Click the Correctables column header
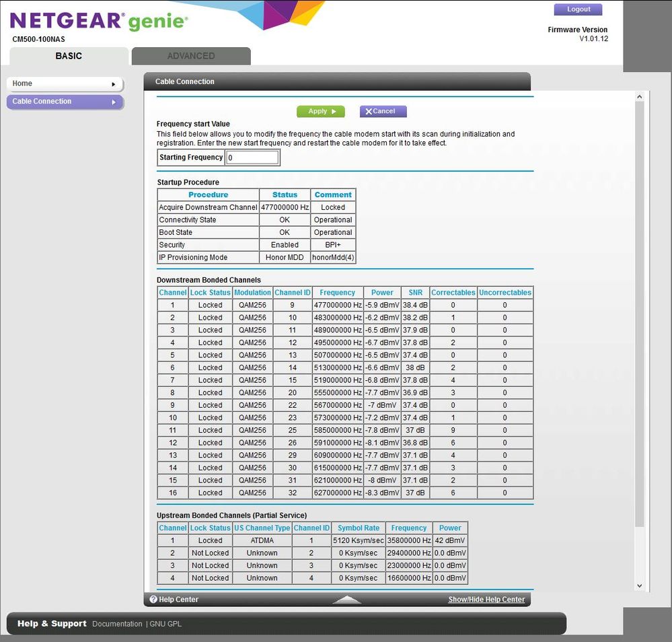 pos(453,293)
